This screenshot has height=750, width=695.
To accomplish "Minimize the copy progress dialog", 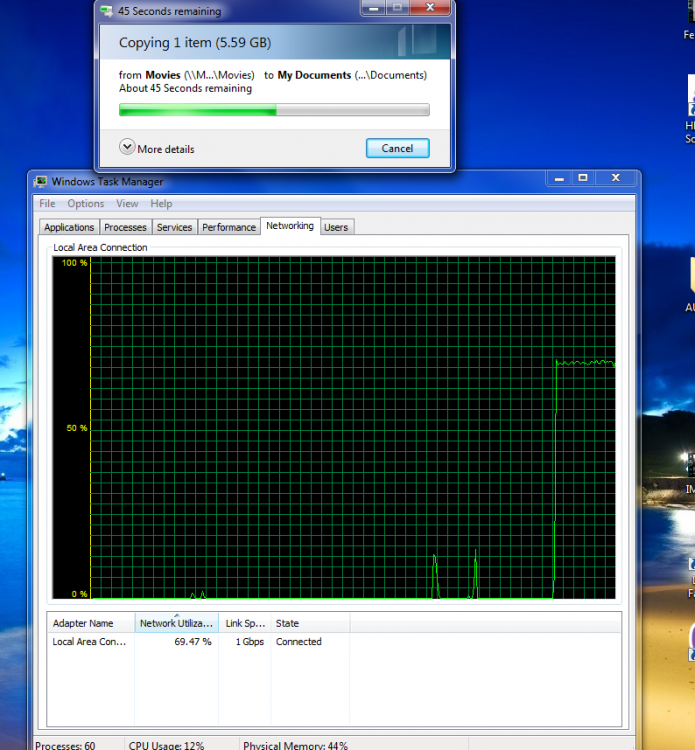I will [374, 8].
